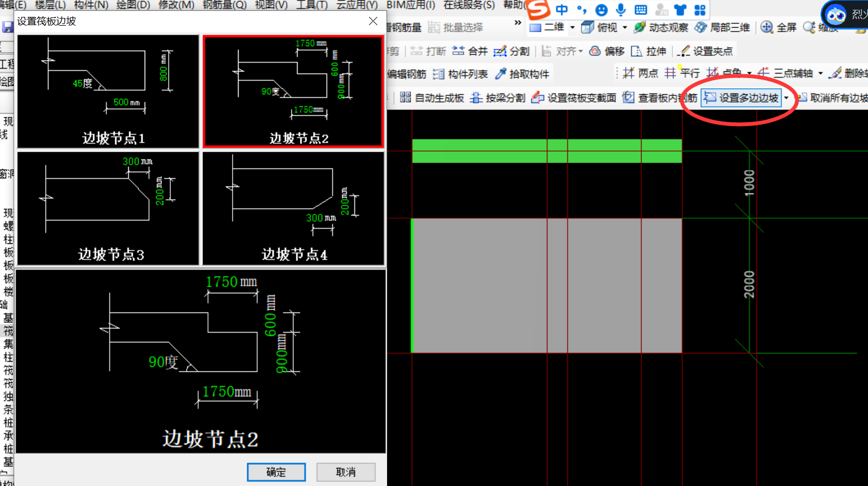Viewport: 868px width, 486px height.
Task: Edit the 90度 angle in the large preview
Action: [163, 362]
